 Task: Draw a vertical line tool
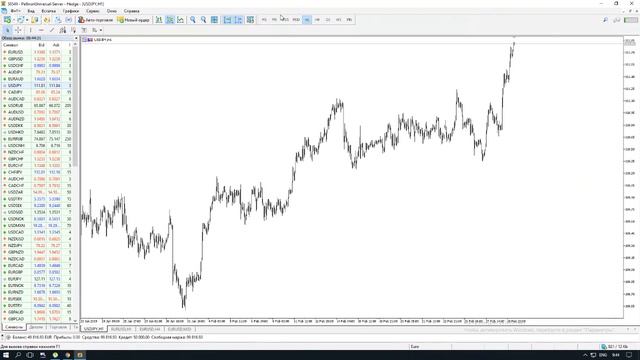30,30
